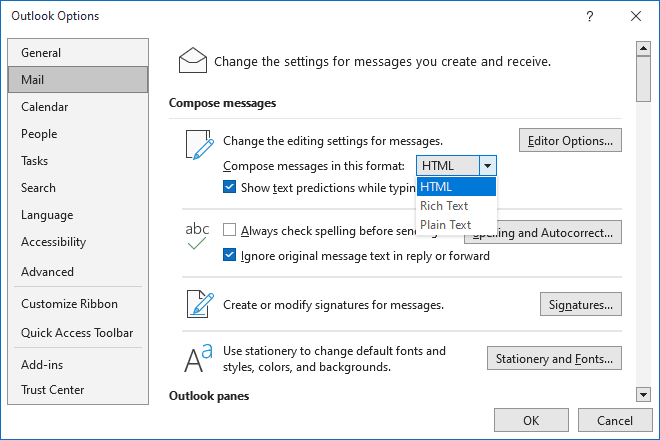
Task: Open the Advanced options category
Action: click(x=78, y=272)
